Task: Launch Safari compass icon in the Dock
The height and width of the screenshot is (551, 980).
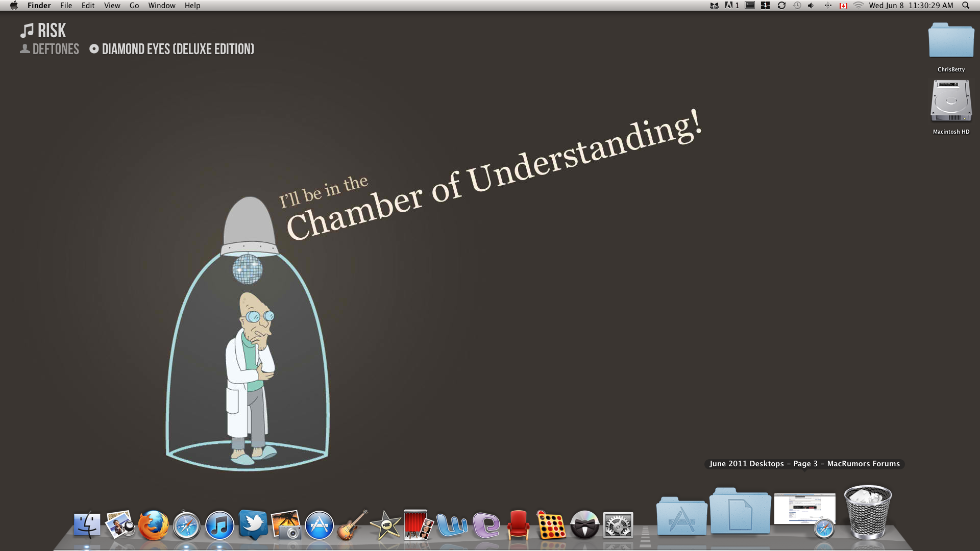Action: pos(186,525)
